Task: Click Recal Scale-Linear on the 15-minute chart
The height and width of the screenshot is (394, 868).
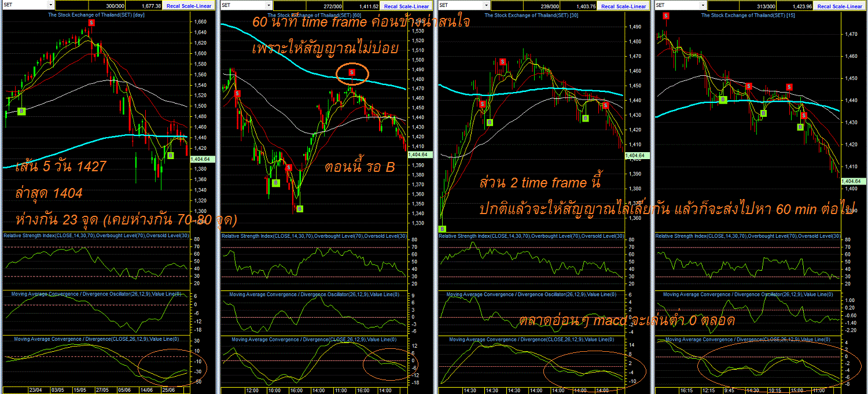Action: (841, 6)
